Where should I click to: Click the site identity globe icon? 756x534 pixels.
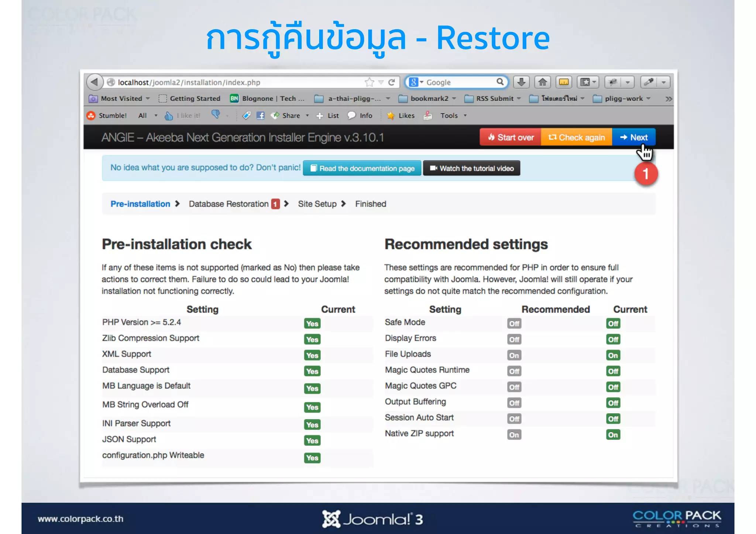[x=111, y=82]
